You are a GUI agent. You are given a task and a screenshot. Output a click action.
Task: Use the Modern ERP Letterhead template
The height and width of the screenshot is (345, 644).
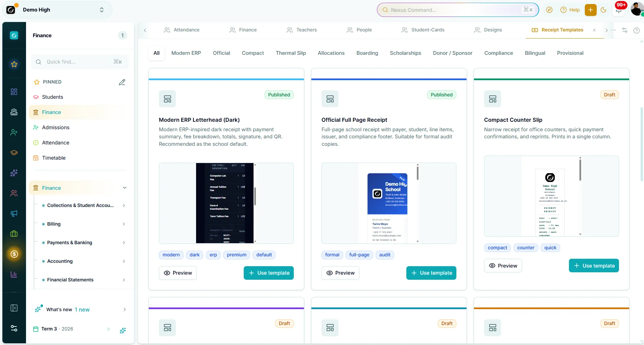pos(269,273)
